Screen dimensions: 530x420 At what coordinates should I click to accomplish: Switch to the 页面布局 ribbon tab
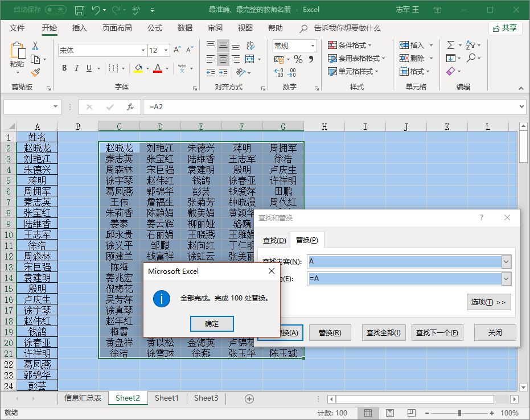117,28
